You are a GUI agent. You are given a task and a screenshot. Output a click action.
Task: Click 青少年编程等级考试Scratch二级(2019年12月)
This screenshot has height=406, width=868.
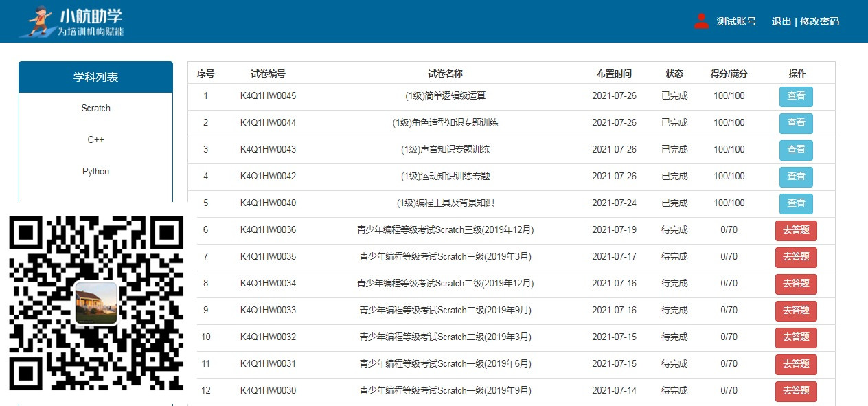tap(445, 284)
